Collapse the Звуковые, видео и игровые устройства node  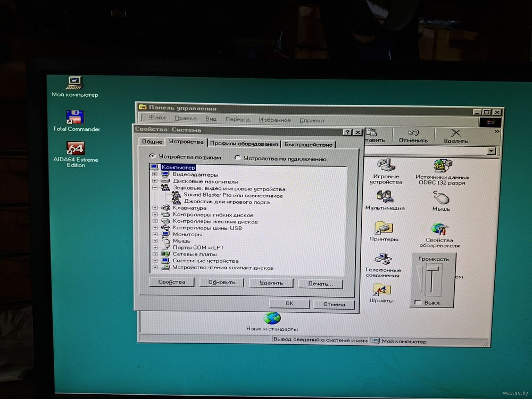(155, 188)
